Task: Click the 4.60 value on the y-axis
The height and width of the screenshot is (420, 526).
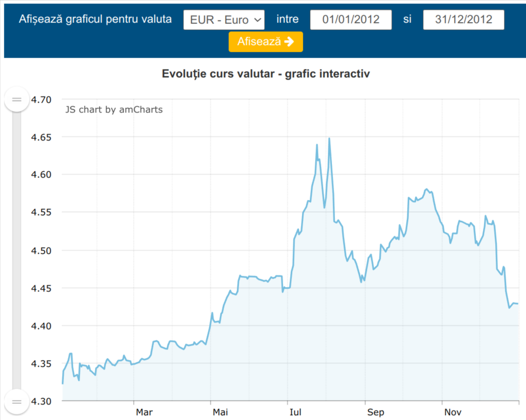Action: [41, 175]
